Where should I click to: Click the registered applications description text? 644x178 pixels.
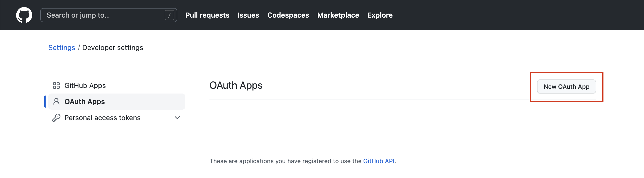coord(303,161)
